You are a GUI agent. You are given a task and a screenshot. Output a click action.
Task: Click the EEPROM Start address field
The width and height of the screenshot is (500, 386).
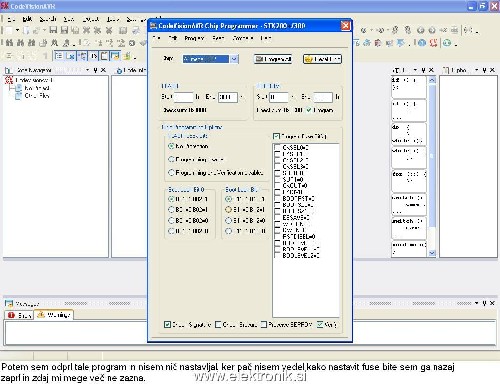(278, 97)
